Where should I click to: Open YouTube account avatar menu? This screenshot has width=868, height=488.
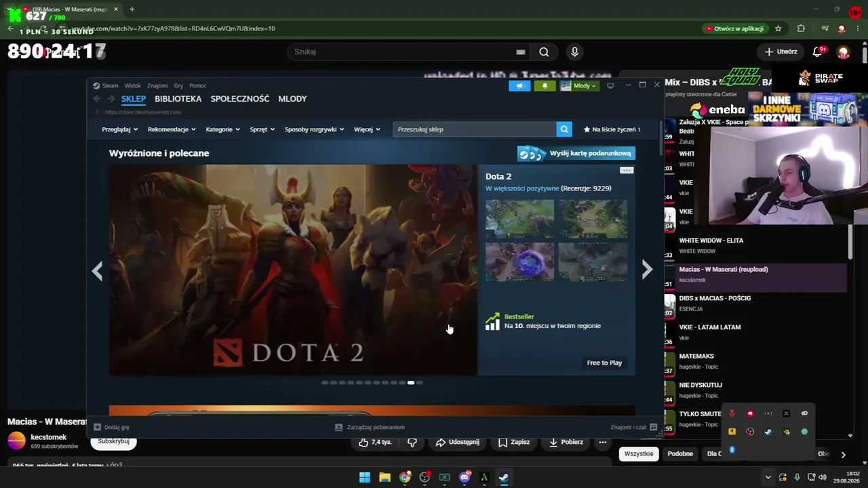tap(844, 52)
